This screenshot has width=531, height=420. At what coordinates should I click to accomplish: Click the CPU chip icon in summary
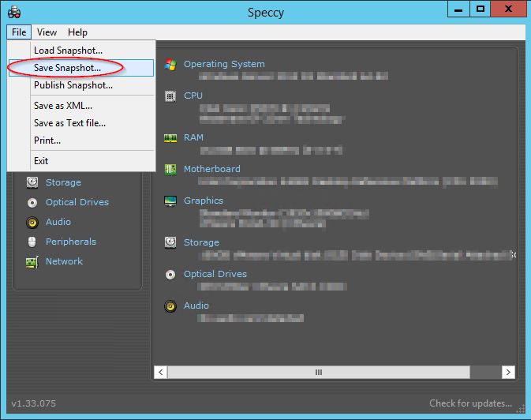coord(170,96)
